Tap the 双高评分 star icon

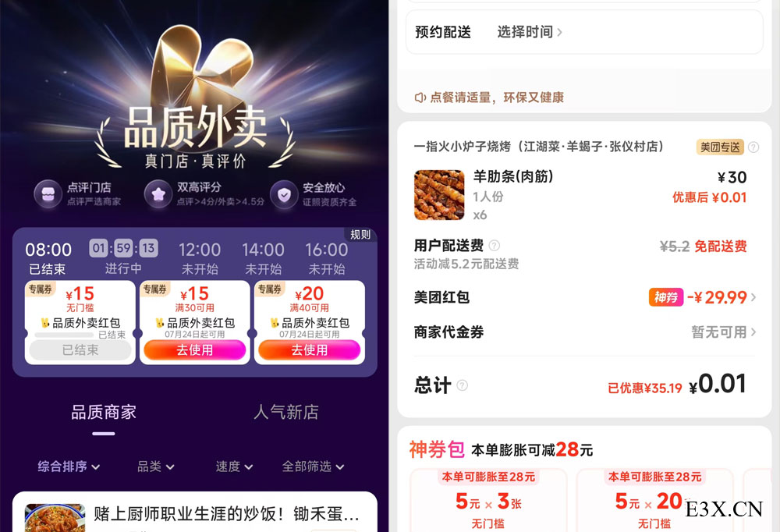pos(158,194)
